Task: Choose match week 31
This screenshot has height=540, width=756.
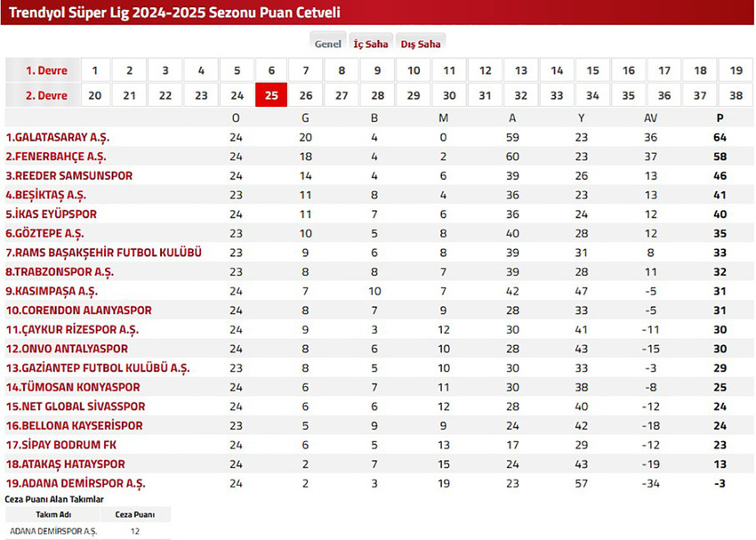Action: [x=485, y=95]
